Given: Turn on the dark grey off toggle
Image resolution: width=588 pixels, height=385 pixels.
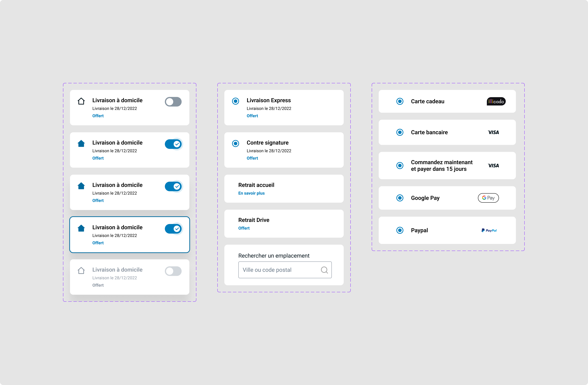Looking at the screenshot, I should coord(173,102).
